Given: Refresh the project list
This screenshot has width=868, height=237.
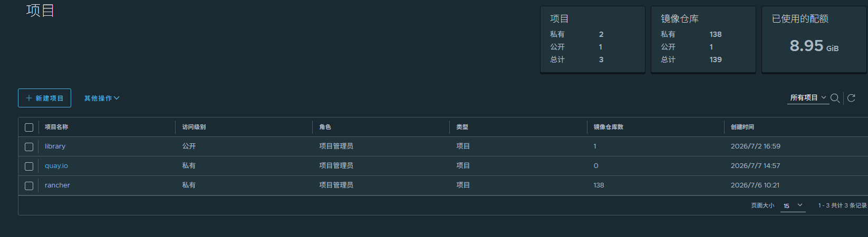Looking at the screenshot, I should [x=851, y=98].
